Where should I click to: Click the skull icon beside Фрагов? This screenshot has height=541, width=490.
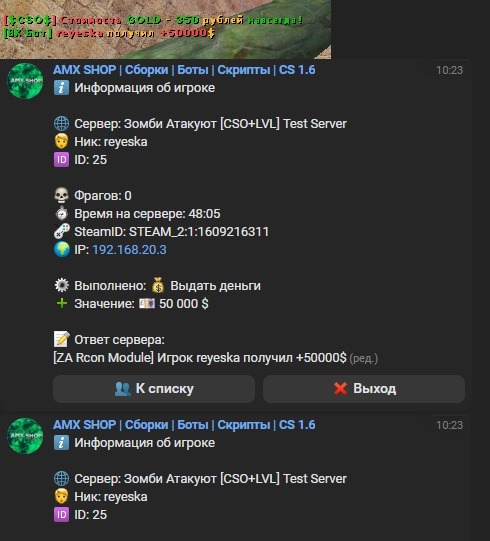[x=61, y=196]
